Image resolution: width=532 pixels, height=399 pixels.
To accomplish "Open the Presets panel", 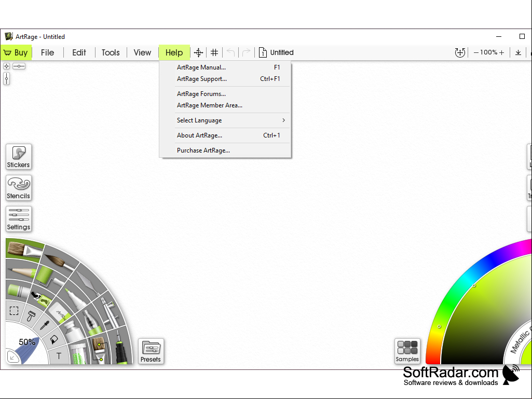I will [151, 351].
